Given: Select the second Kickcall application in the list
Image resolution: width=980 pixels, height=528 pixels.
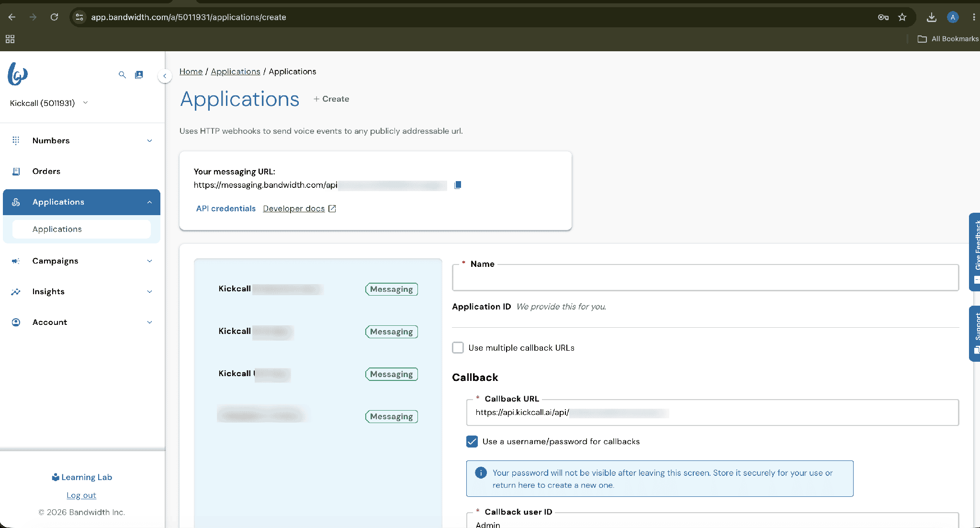Looking at the screenshot, I should (x=318, y=332).
